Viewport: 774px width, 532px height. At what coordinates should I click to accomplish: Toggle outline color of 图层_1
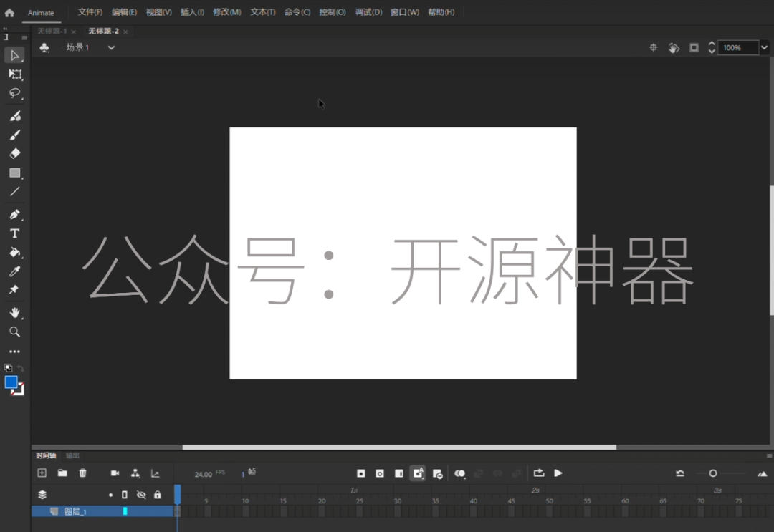tap(125, 511)
